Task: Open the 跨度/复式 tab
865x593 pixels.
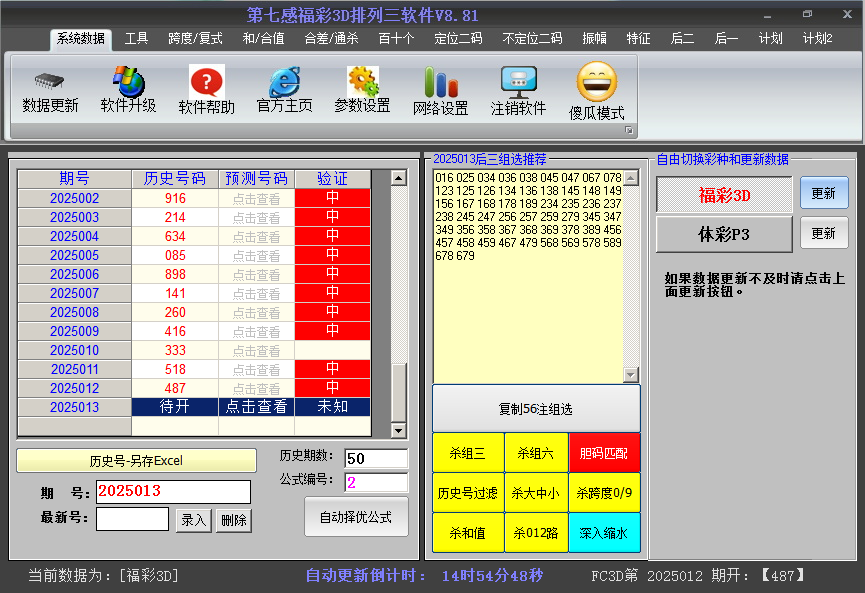Action: tap(195, 39)
